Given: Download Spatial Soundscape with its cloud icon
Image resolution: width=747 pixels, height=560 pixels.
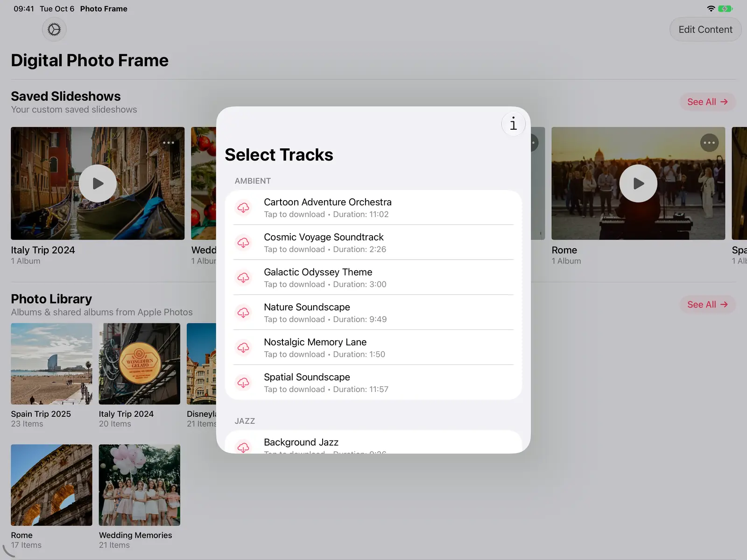Looking at the screenshot, I should [243, 383].
